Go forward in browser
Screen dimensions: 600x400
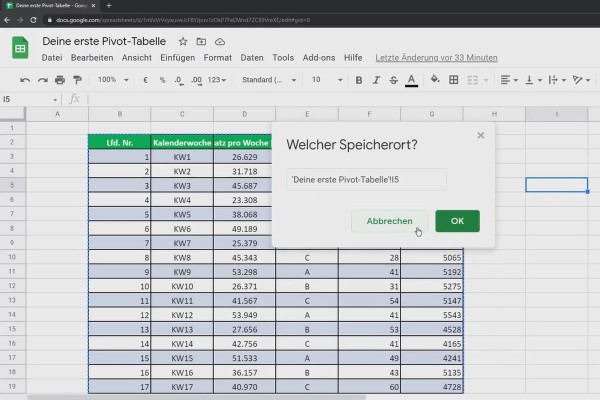(20, 20)
